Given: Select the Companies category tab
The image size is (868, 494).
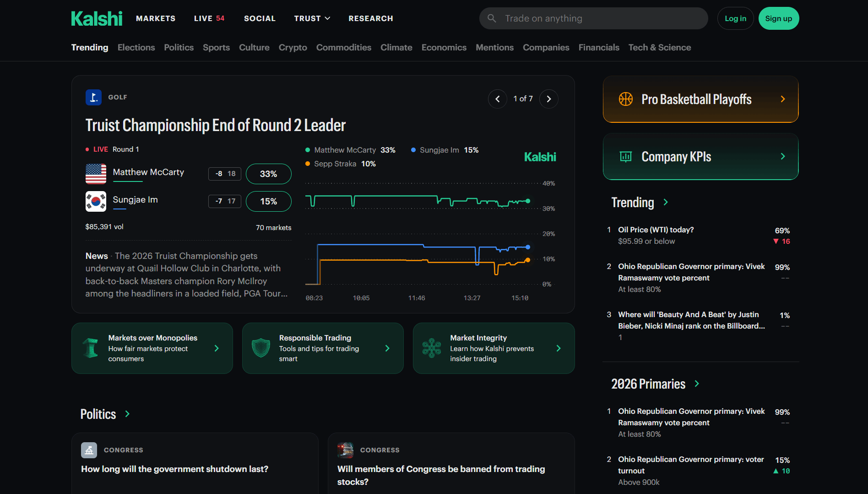Looking at the screenshot, I should [x=546, y=47].
